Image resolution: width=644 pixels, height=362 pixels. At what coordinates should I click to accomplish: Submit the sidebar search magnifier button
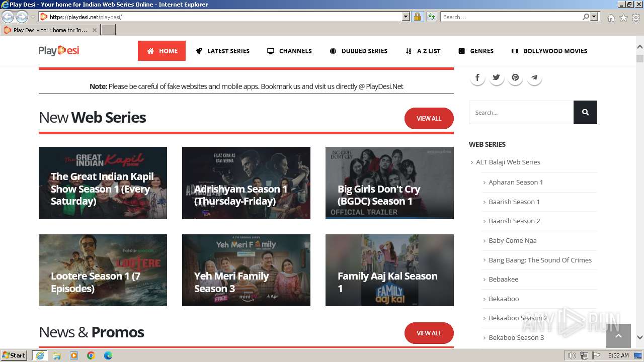click(x=585, y=112)
